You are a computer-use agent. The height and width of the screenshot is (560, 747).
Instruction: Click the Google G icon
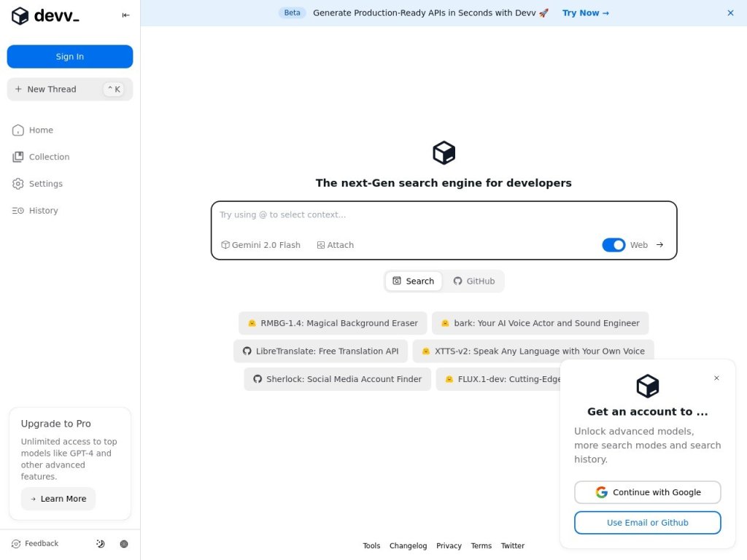pos(601,492)
